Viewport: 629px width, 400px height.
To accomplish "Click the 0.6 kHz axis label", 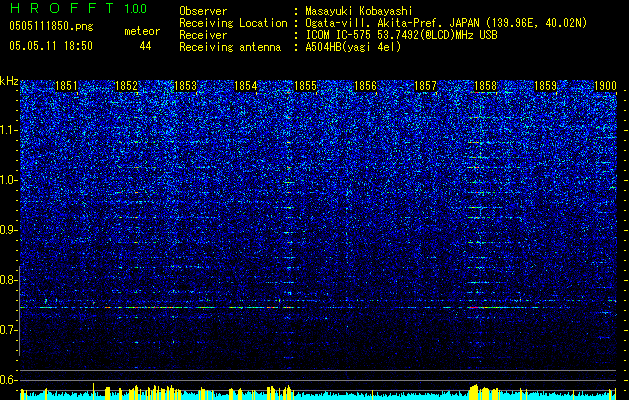I will (x=9, y=380).
